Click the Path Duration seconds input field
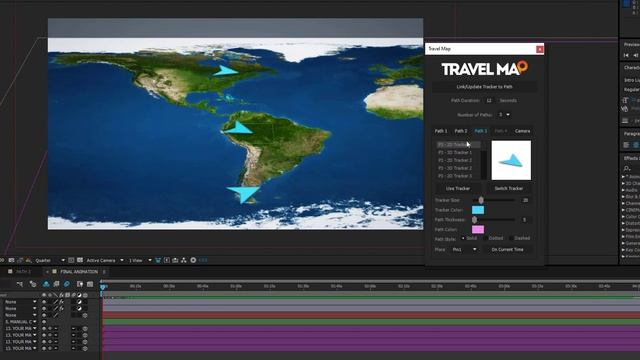This screenshot has height=360, width=640. coord(489,100)
